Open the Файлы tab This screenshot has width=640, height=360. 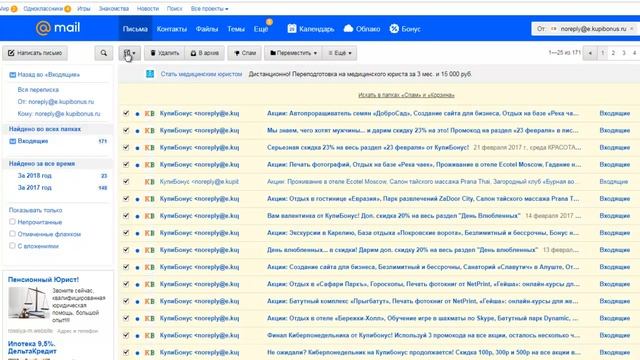coord(207,29)
